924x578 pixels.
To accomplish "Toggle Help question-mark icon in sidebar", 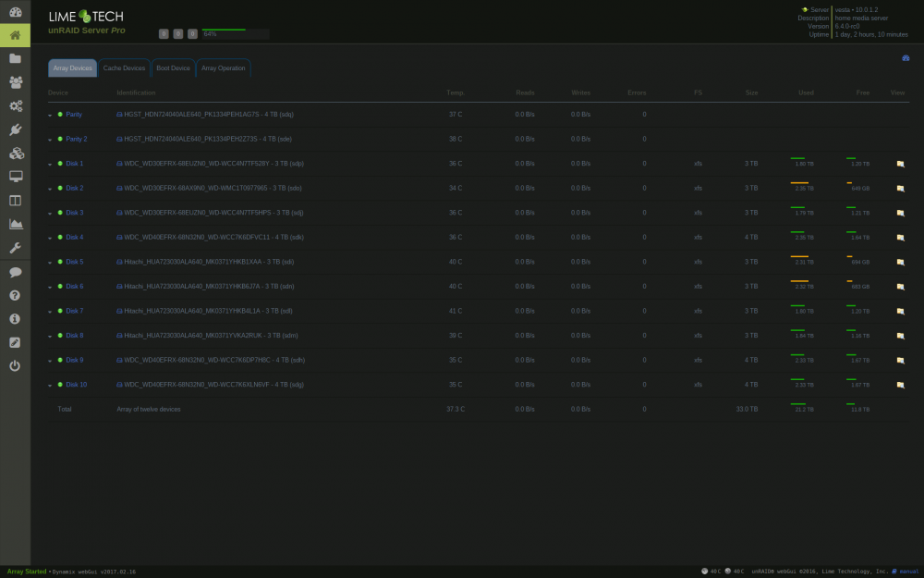I will point(16,296).
